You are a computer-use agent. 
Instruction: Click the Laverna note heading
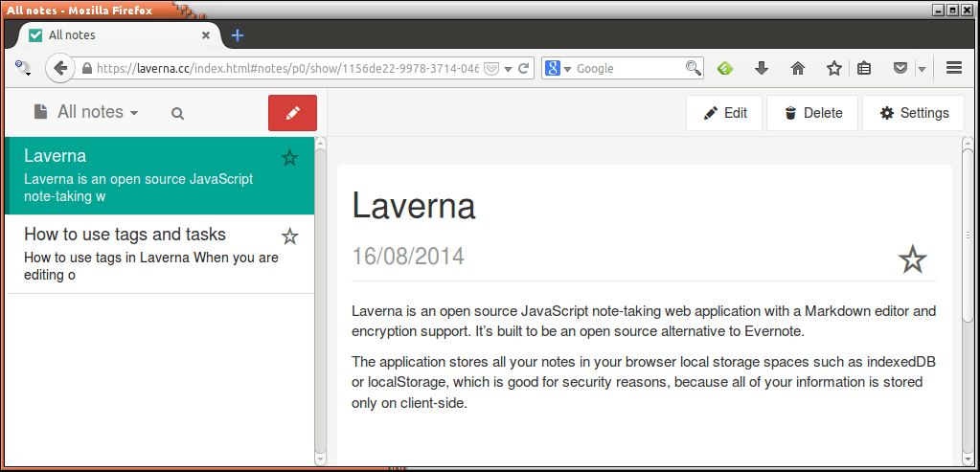414,206
